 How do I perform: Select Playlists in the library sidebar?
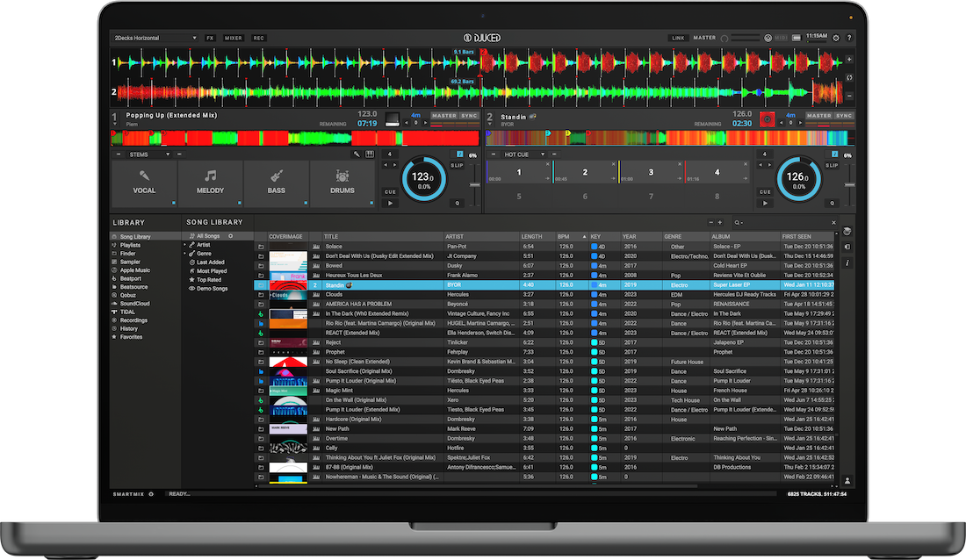click(x=131, y=246)
